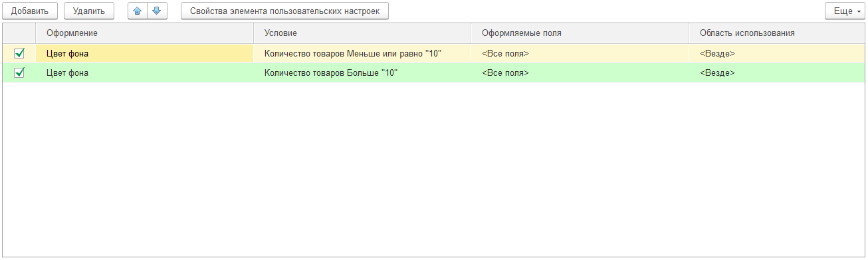Select condition 'Количество товаров Меньше или равно "10"'
The image size is (868, 260).
(x=363, y=54)
